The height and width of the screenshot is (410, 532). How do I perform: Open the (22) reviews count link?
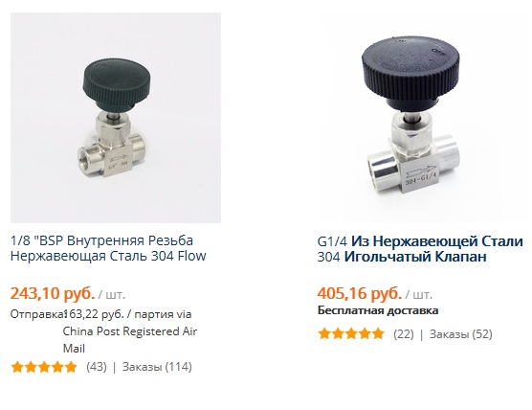404,334
